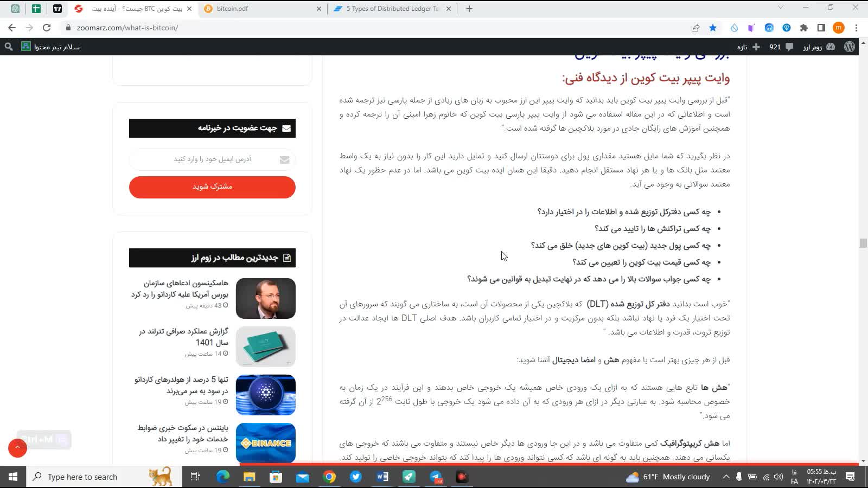Expand the Chrome tab search chevron
The width and height of the screenshot is (868, 488).
click(x=781, y=8)
